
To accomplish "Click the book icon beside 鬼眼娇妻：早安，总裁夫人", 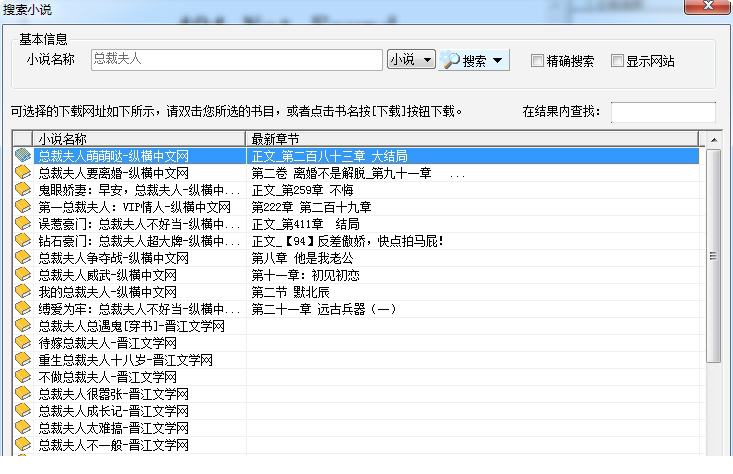I will tap(22, 189).
